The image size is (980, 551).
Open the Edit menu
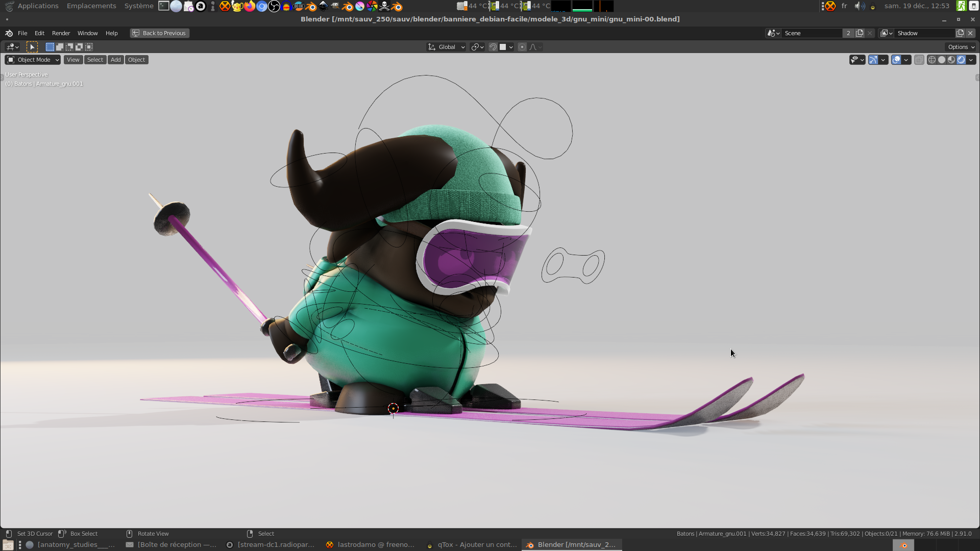click(x=39, y=33)
